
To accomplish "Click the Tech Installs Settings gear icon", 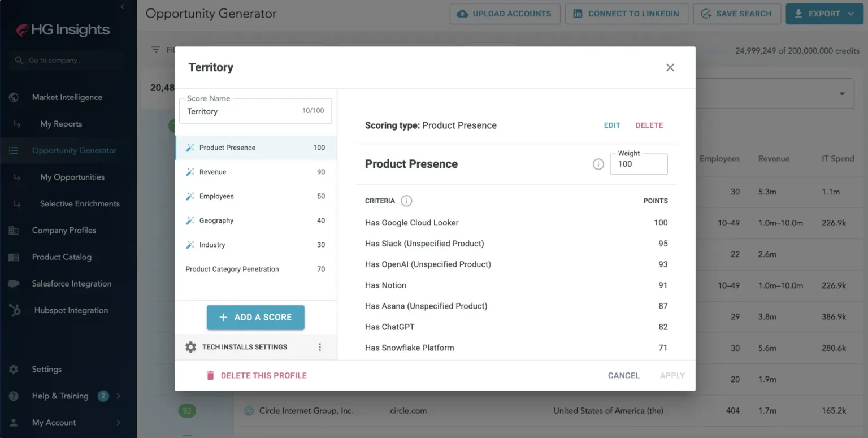I will (x=191, y=347).
